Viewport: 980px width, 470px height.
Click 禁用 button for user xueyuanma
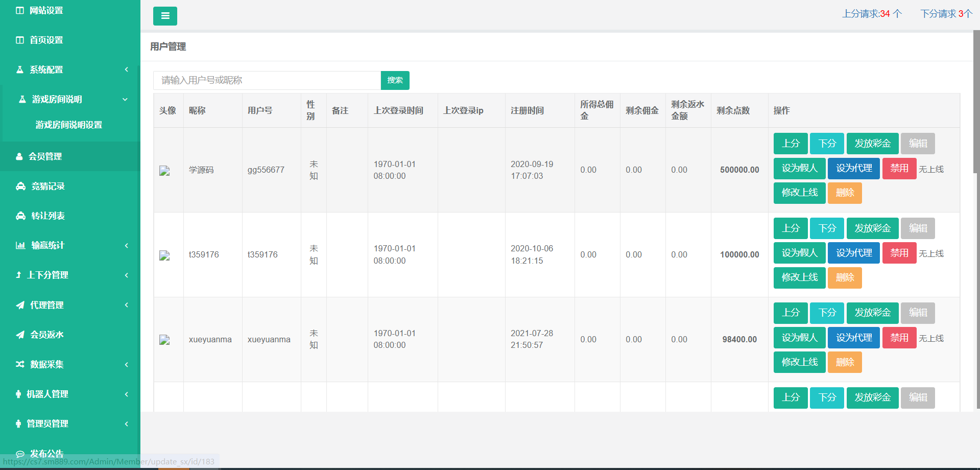click(899, 338)
